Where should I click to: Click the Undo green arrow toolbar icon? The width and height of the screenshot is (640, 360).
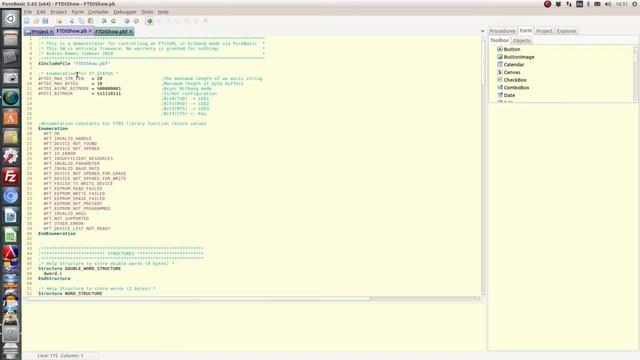(104, 21)
